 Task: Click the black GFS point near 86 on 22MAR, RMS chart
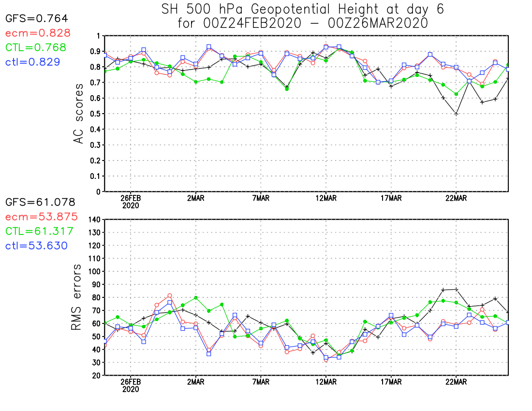(x=456, y=290)
